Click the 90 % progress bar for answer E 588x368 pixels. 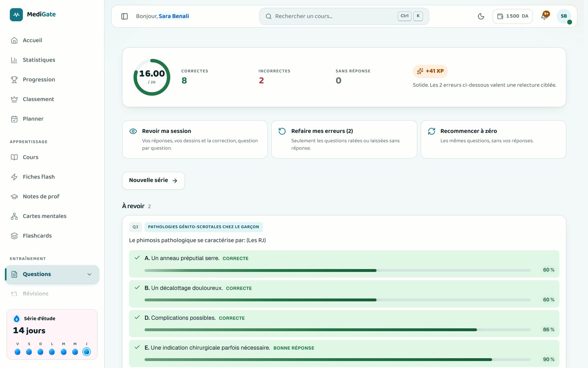(x=337, y=359)
